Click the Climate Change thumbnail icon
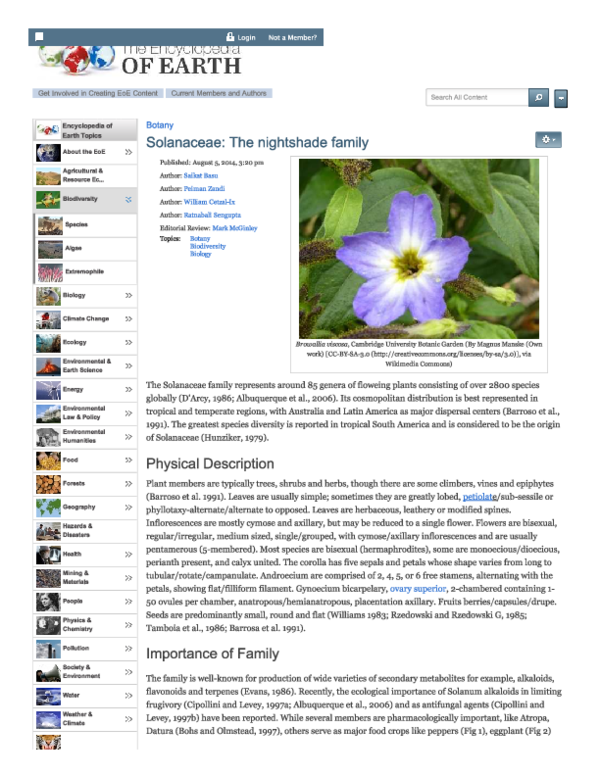Viewport: 600px width, 776px height. point(48,319)
